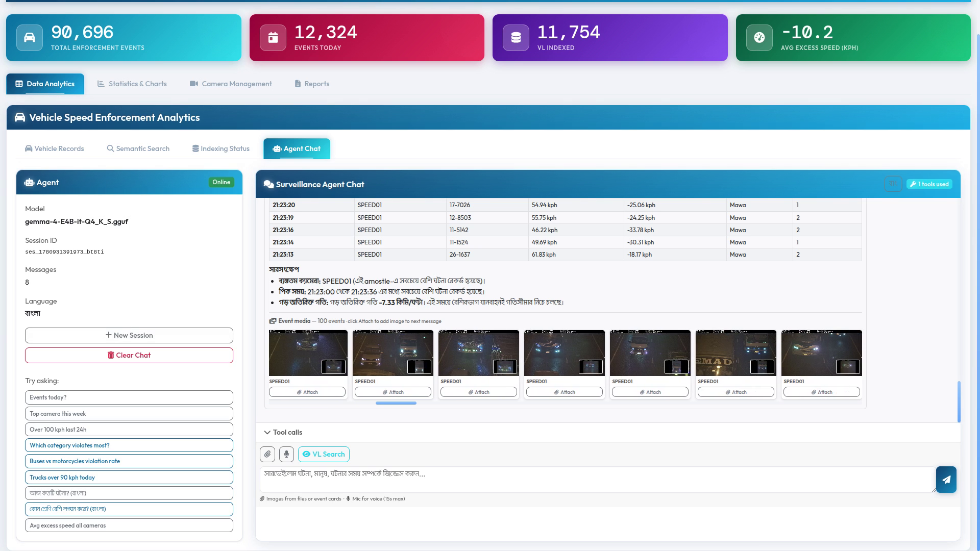Select 'Avg excess speed all cameras' suggestion

129,525
